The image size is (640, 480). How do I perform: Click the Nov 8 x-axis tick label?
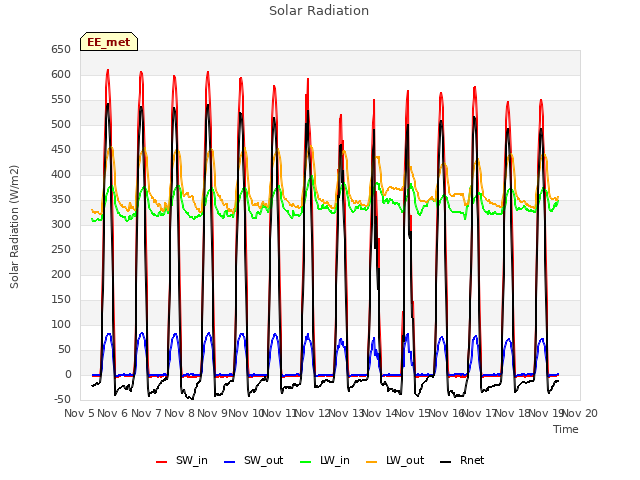point(179,413)
